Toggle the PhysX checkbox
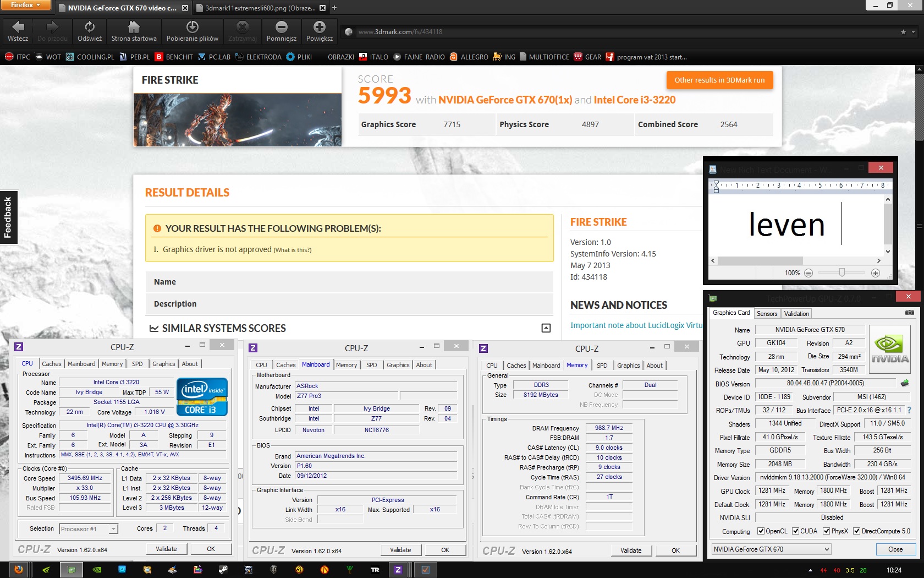The image size is (924, 578). [826, 531]
